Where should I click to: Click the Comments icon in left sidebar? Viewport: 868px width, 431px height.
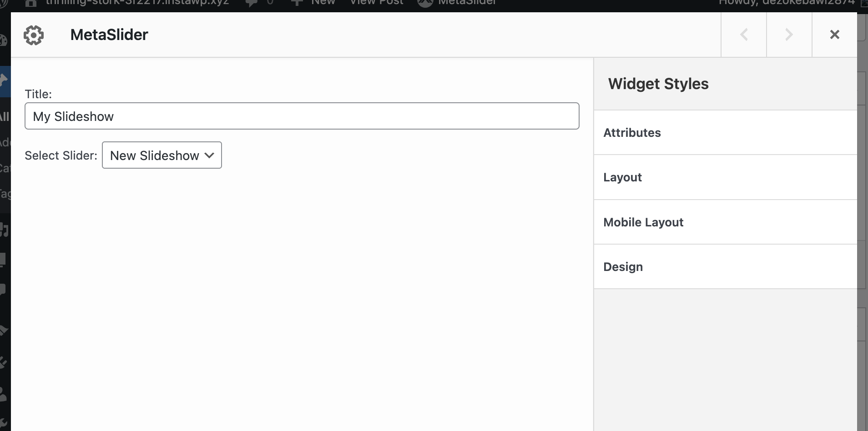click(x=3, y=290)
